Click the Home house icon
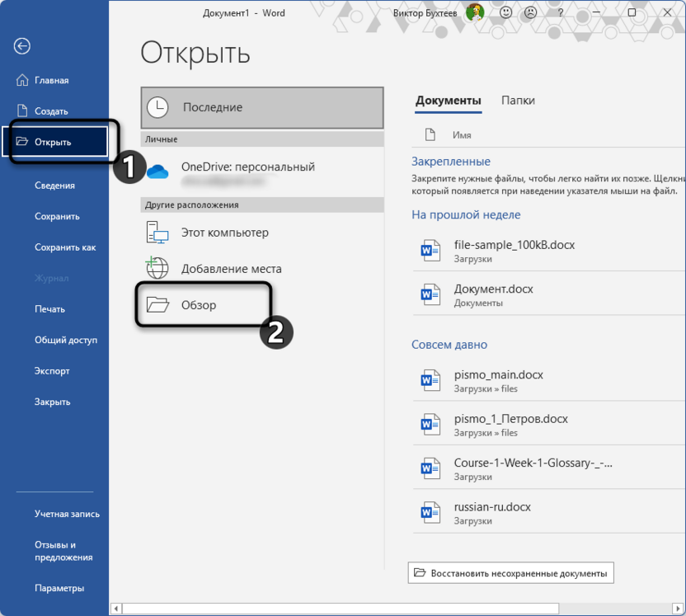This screenshot has height=616, width=686. 22,80
